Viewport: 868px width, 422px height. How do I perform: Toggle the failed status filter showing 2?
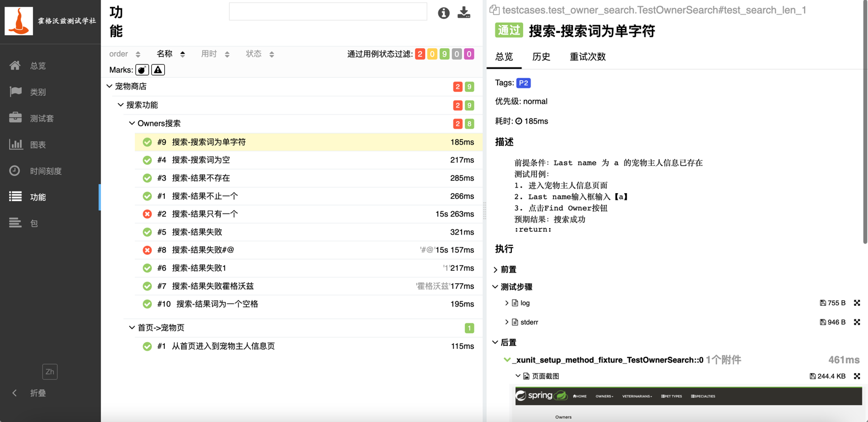click(420, 54)
